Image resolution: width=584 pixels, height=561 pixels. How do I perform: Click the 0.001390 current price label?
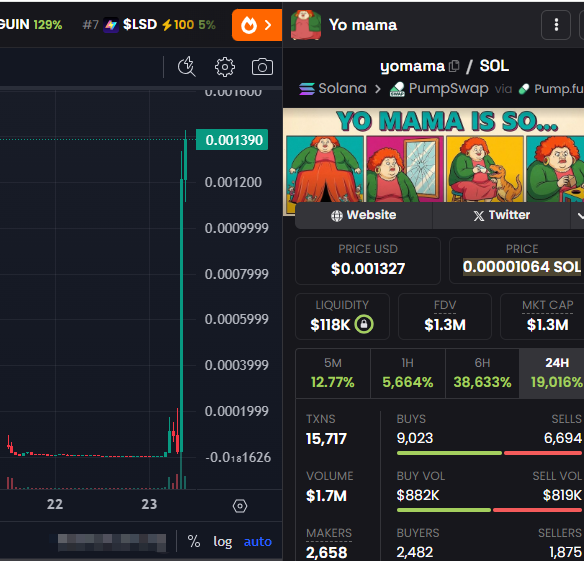(x=232, y=140)
